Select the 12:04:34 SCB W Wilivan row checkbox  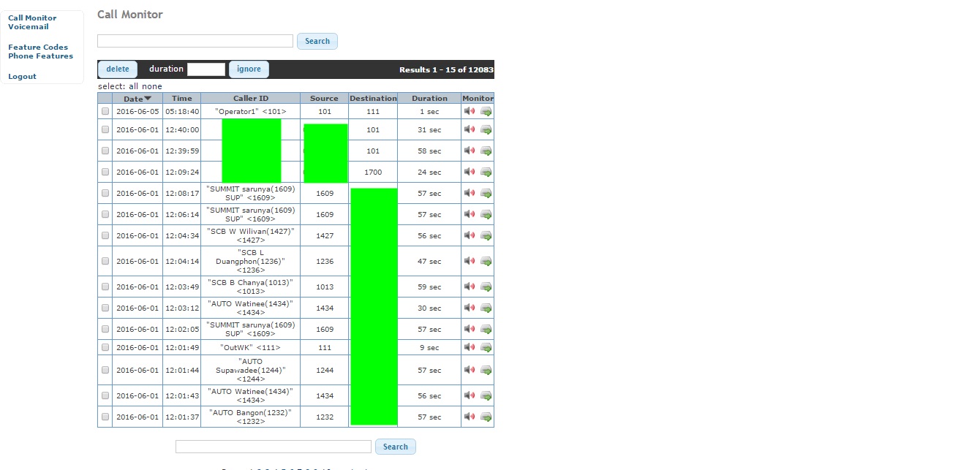pyautogui.click(x=105, y=235)
